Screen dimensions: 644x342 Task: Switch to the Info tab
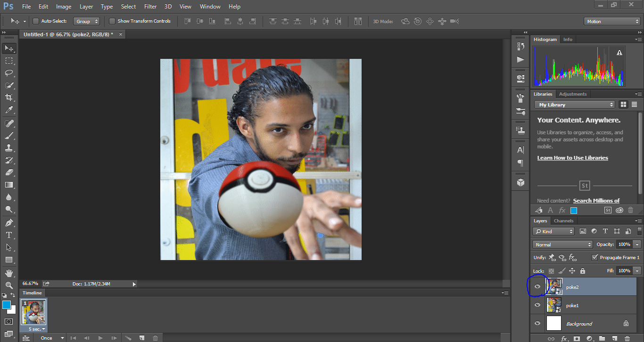point(568,40)
